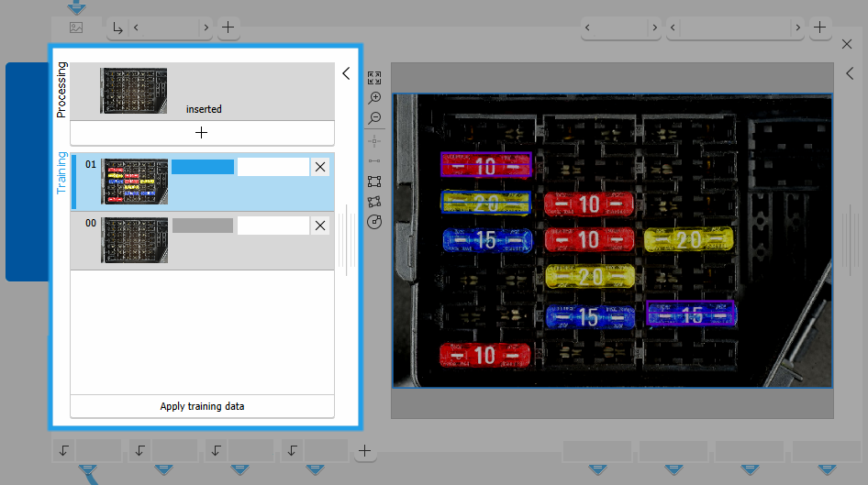Select the rotated rectangle region tool
Screen dimensions: 868x485
(374, 202)
